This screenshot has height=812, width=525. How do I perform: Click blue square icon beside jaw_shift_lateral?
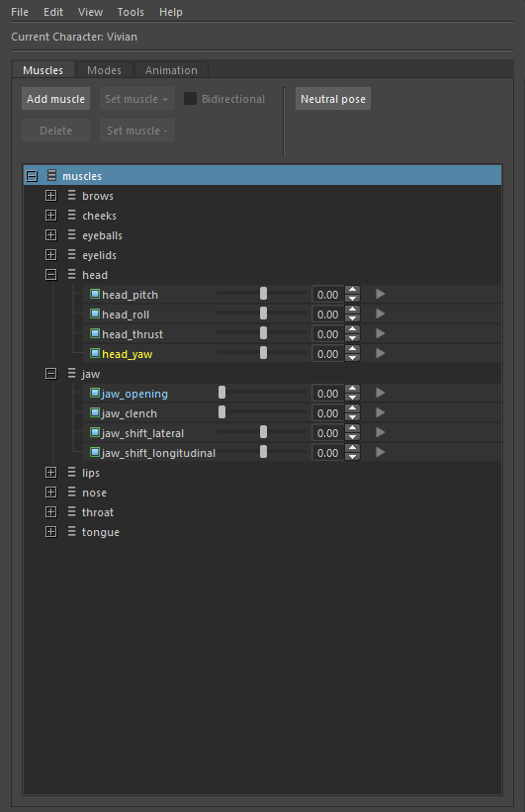[95, 432]
